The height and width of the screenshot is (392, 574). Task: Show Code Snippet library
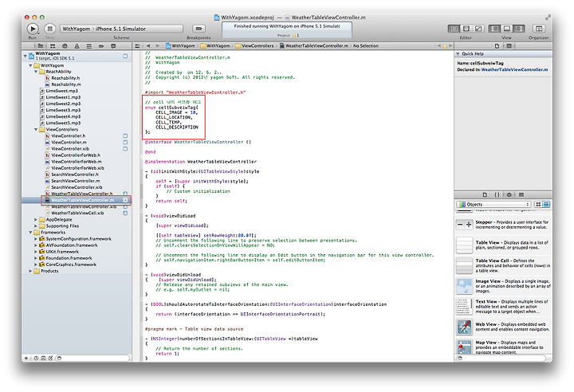coord(497,194)
